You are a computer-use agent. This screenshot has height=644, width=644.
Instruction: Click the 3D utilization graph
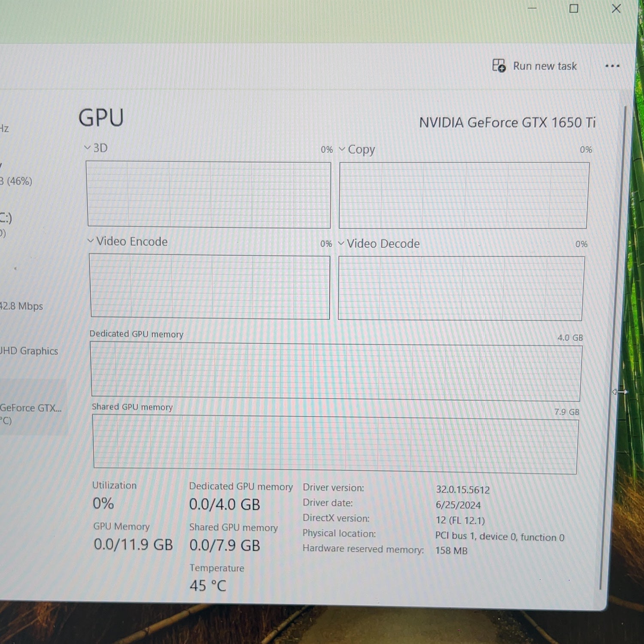coord(209,194)
